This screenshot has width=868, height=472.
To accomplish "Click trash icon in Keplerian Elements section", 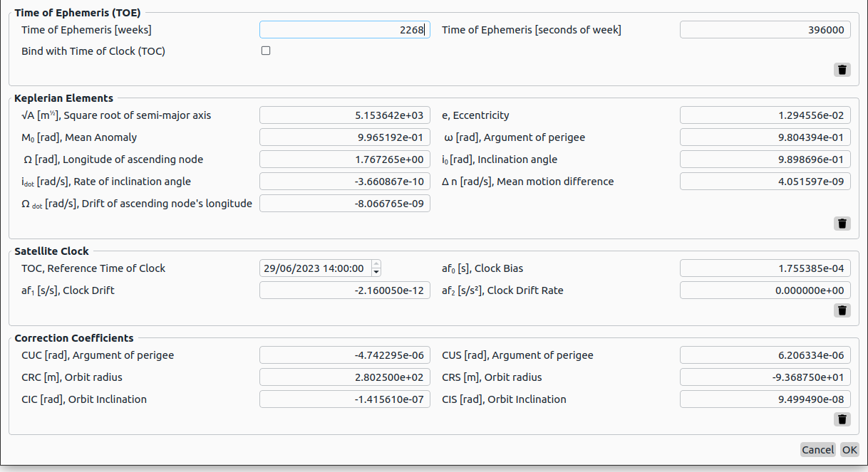I will coord(842,224).
